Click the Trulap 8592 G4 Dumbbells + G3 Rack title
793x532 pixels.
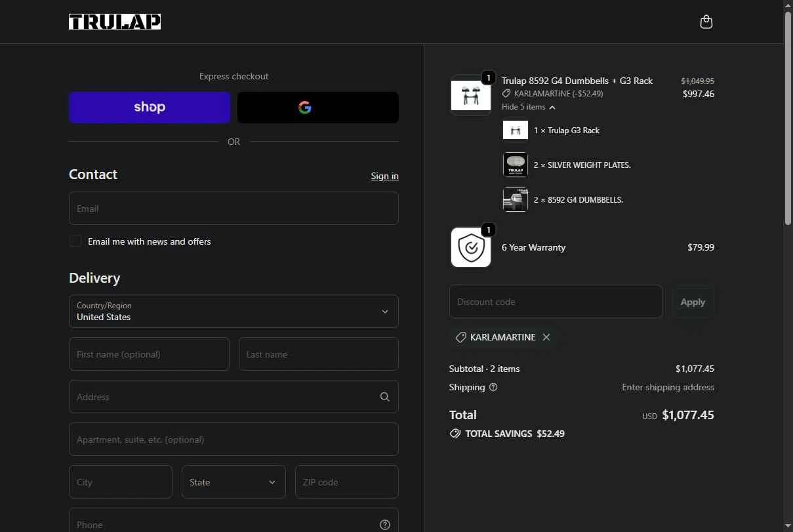577,81
